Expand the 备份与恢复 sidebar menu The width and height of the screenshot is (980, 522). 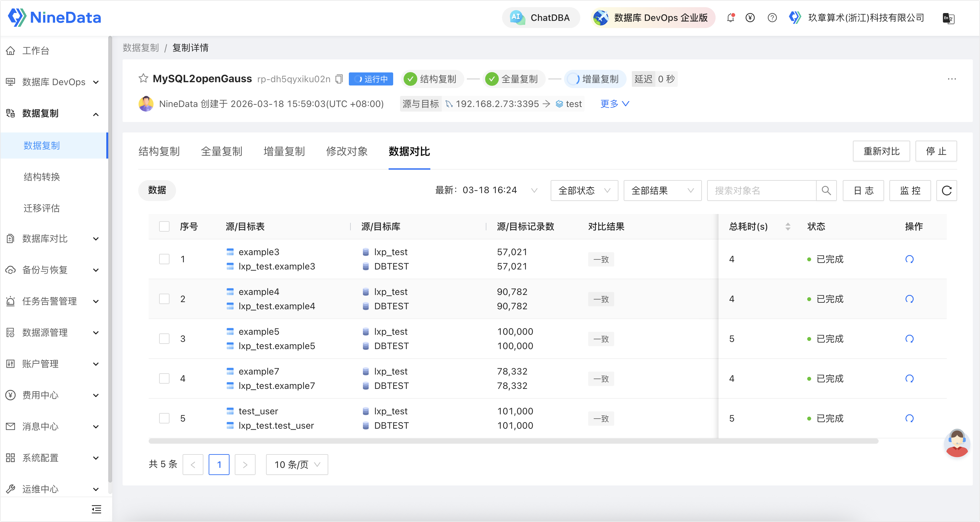pos(54,270)
